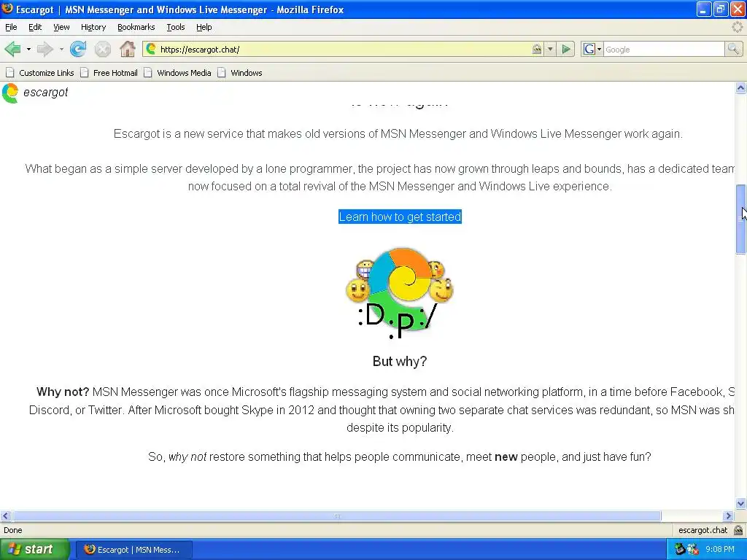Open the Home page icon
This screenshot has height=560, width=747.
coord(127,49)
